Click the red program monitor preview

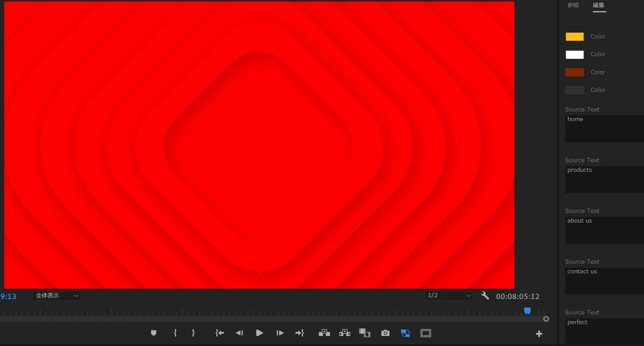point(259,145)
